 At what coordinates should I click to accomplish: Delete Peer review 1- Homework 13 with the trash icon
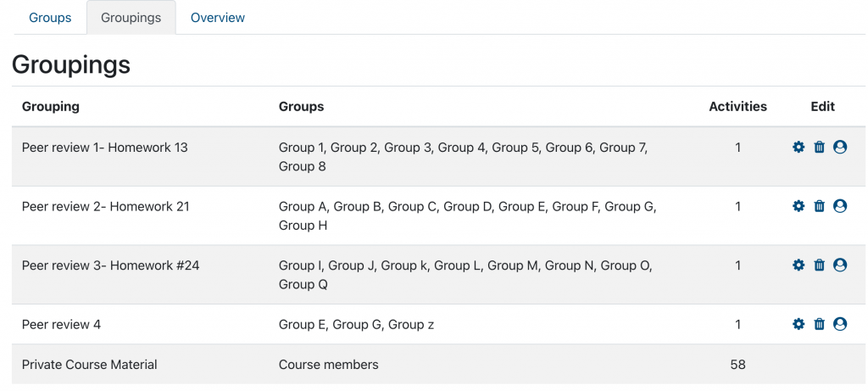pyautogui.click(x=820, y=148)
